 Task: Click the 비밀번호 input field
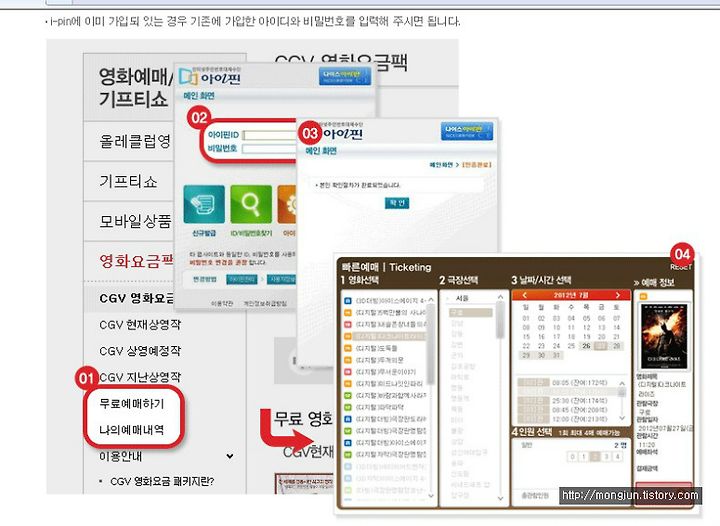tap(270, 148)
